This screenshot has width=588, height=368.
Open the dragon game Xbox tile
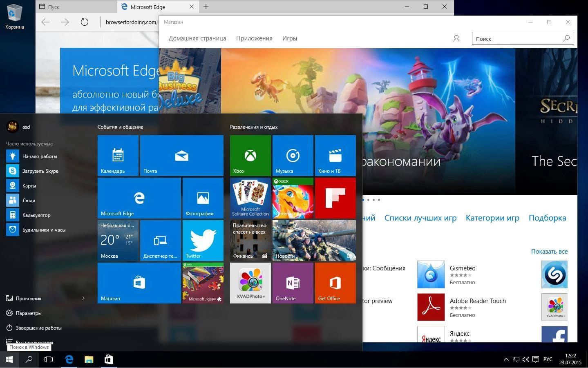coord(293,198)
